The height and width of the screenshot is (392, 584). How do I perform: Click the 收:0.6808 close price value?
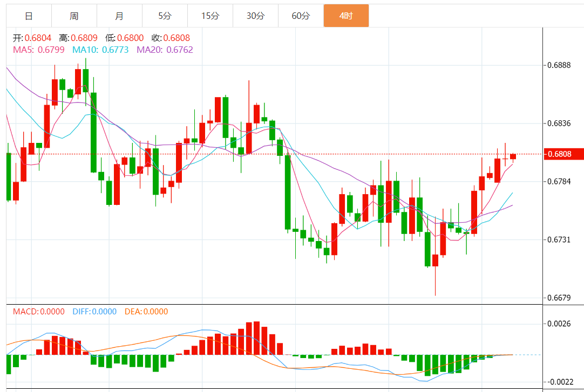tap(171, 38)
